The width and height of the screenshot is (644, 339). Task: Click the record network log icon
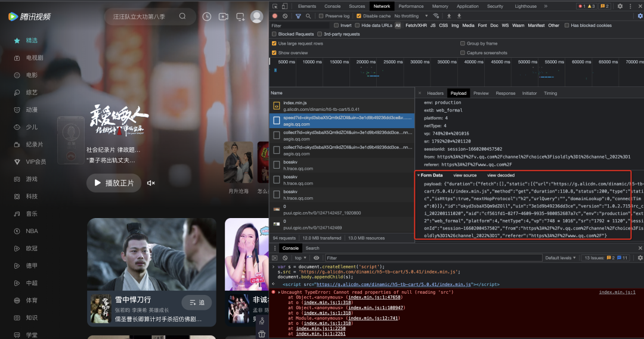[275, 16]
